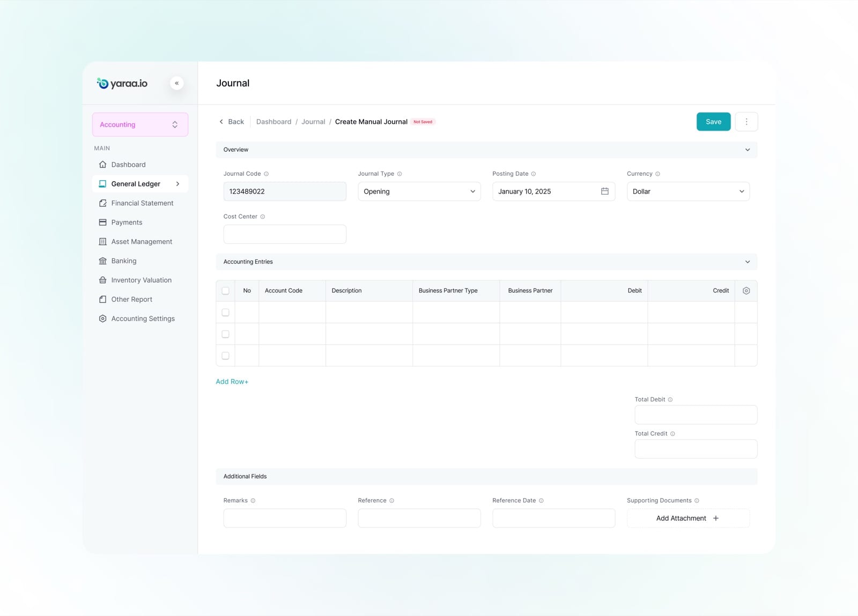Collapse the Accounting Entries section chevron

(748, 262)
